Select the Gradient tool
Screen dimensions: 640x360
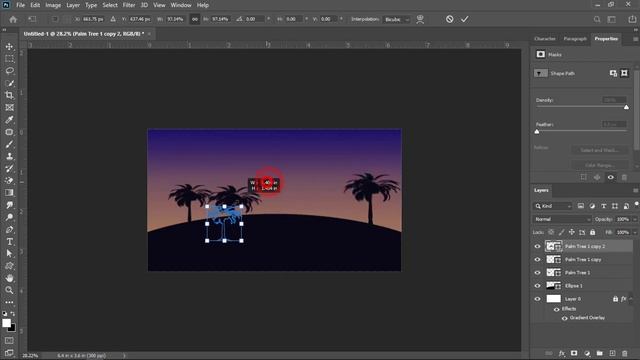coord(9,193)
